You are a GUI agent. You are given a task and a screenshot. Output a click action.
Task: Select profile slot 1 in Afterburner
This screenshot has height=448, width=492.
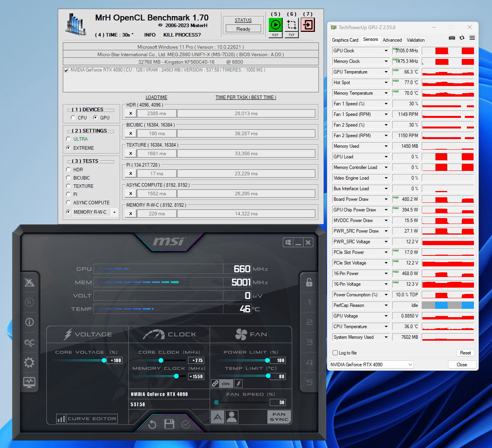click(x=309, y=302)
